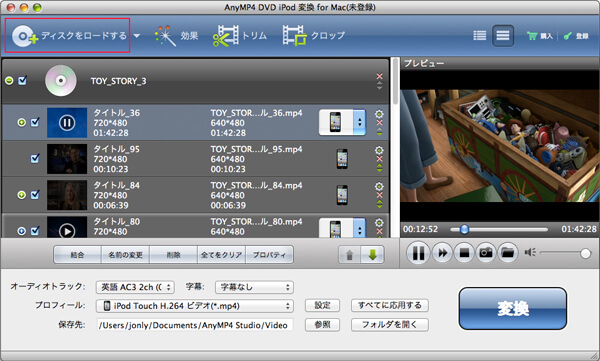Click the large Convert (変換) button
600x361 pixels.
pyautogui.click(x=512, y=309)
